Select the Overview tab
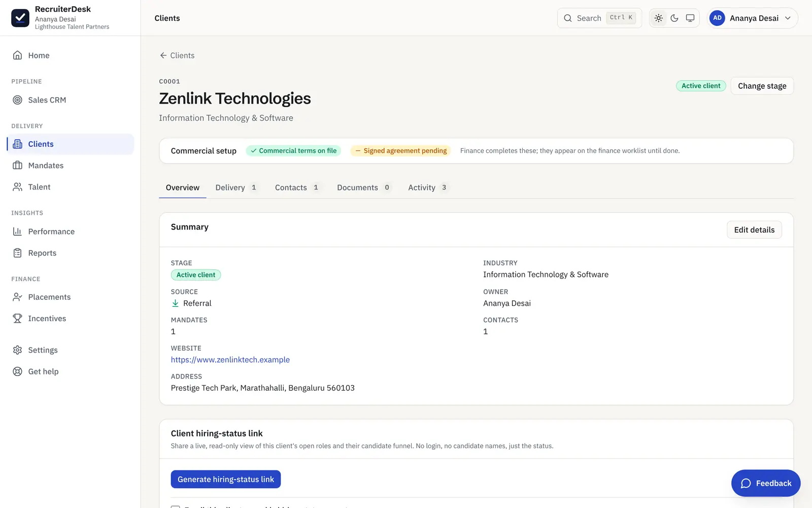Image resolution: width=812 pixels, height=508 pixels. (x=183, y=187)
